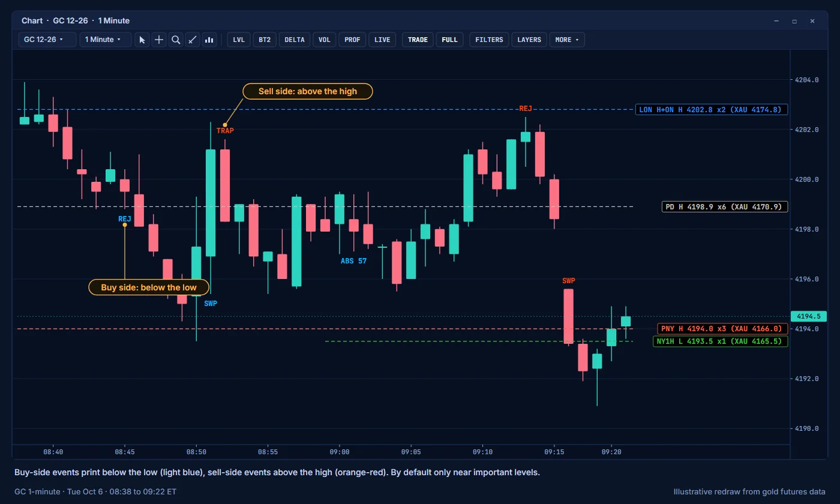Click the orange REJ marker near 09:13
Viewport: 840px width, 504px height.
pos(526,109)
